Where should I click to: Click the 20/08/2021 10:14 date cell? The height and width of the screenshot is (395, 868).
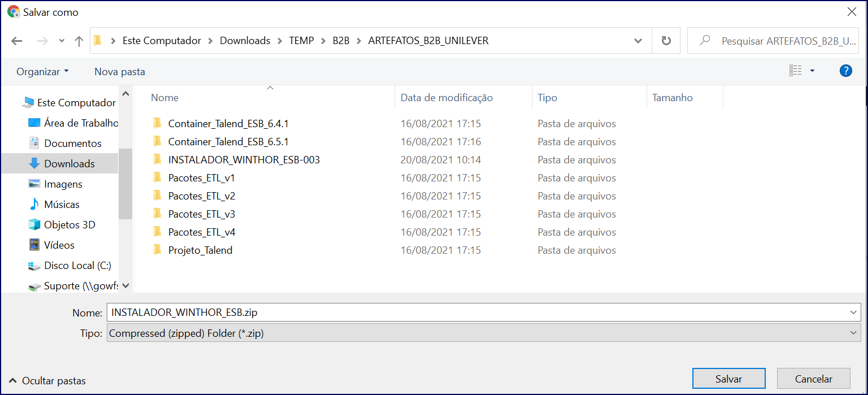point(440,160)
